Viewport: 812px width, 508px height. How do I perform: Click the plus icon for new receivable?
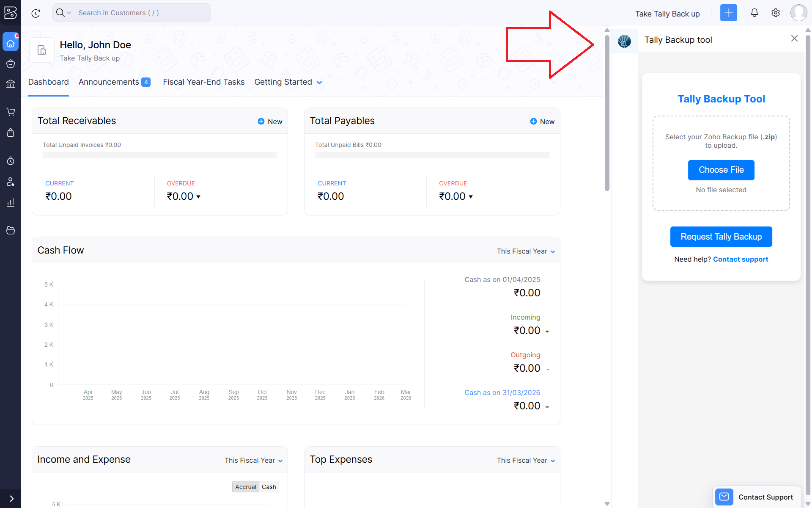click(x=261, y=121)
